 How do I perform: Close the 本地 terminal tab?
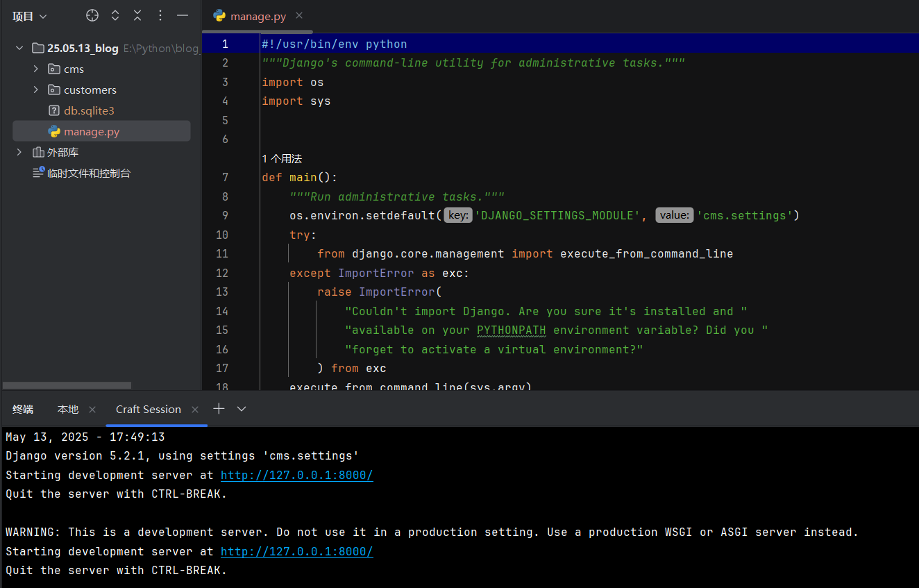(92, 410)
